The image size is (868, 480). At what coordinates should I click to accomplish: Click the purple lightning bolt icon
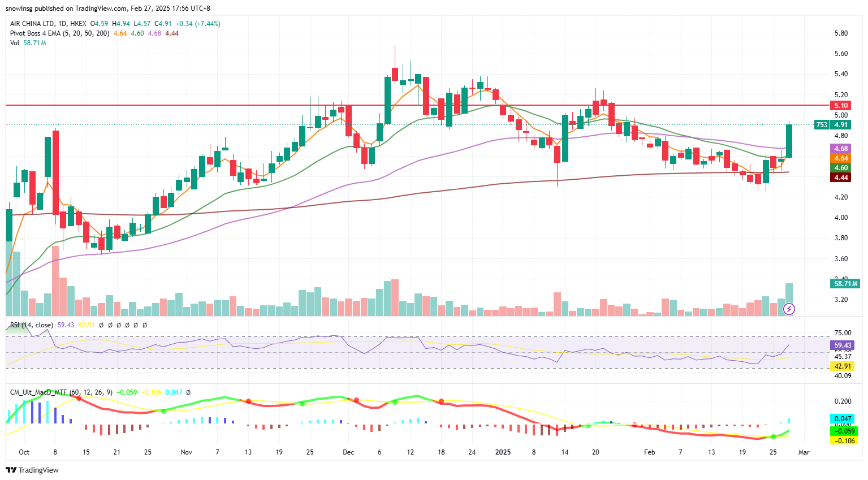tap(789, 309)
